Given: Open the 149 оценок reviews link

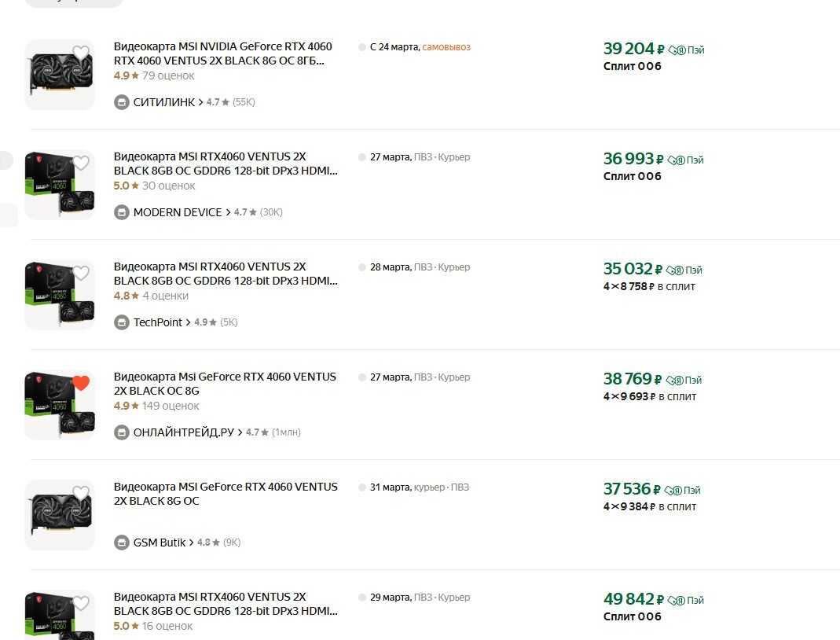Looking at the screenshot, I should click(x=171, y=406).
